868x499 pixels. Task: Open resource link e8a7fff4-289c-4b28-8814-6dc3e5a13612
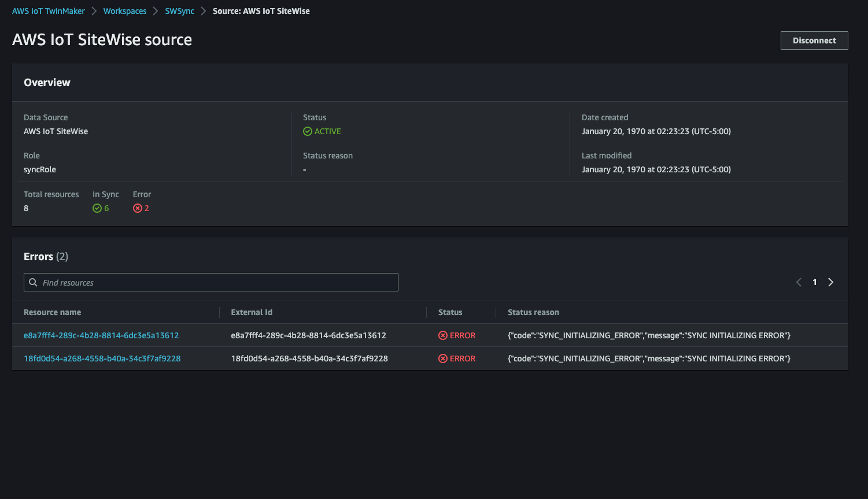click(x=101, y=335)
